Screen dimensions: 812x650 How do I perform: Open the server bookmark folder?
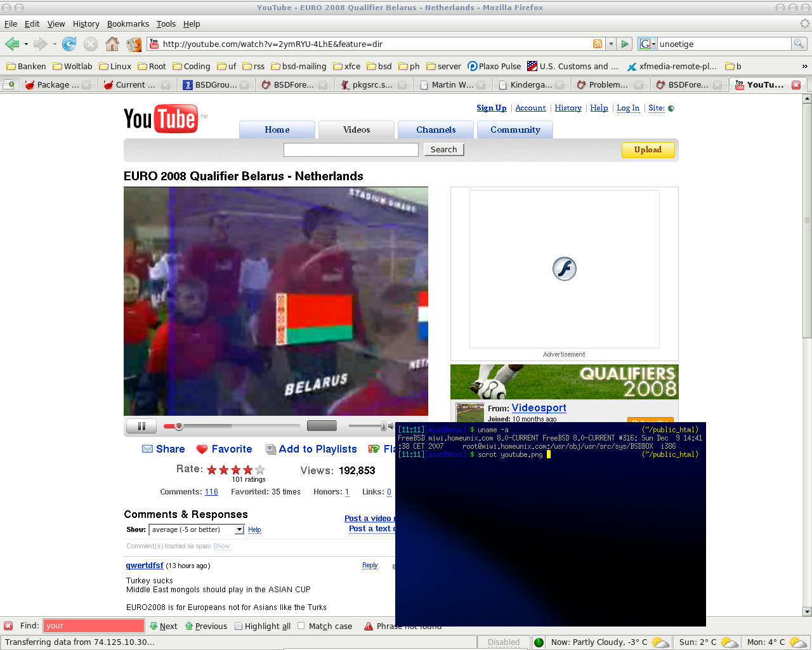pyautogui.click(x=444, y=66)
